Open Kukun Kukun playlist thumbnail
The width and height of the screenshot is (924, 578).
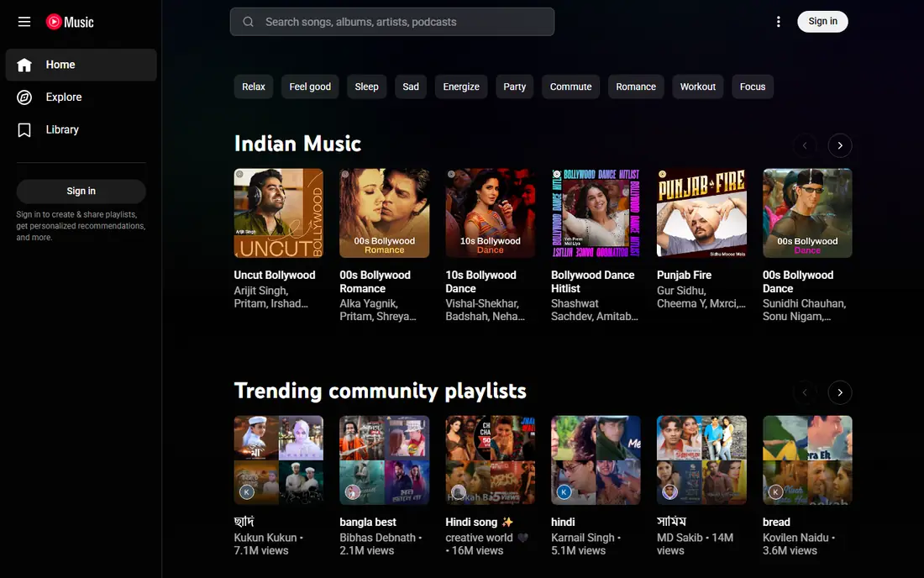(279, 460)
